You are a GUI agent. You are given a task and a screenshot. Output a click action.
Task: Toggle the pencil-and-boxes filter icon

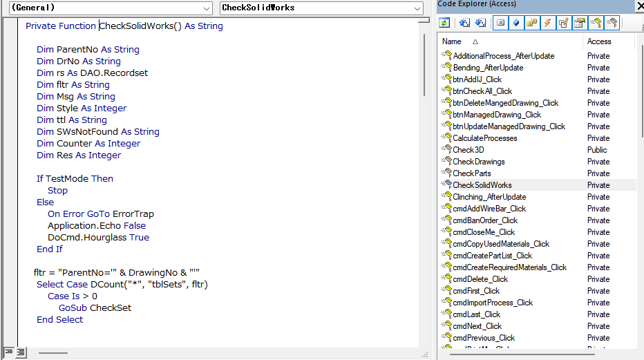tap(564, 23)
